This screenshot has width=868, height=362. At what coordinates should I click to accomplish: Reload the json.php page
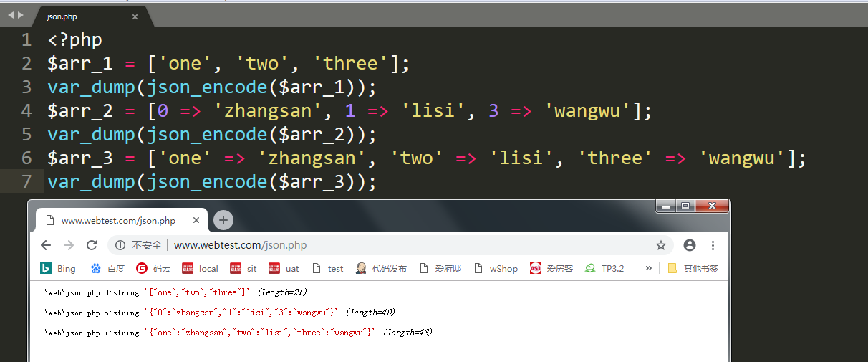(x=92, y=245)
